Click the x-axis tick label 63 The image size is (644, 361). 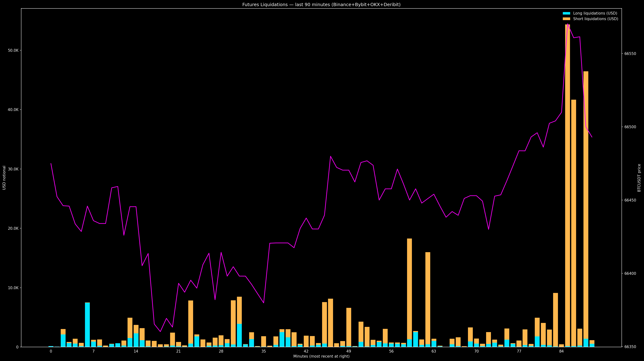pyautogui.click(x=434, y=351)
